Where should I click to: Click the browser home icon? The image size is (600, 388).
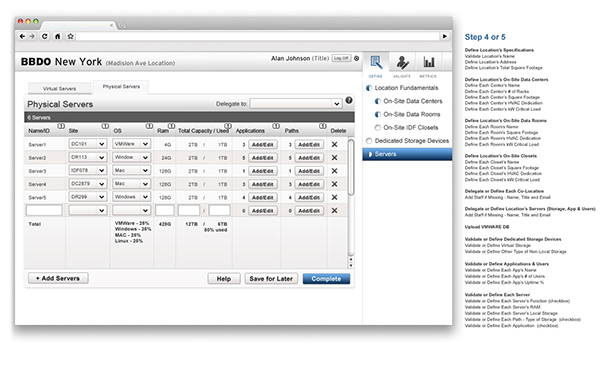point(57,36)
